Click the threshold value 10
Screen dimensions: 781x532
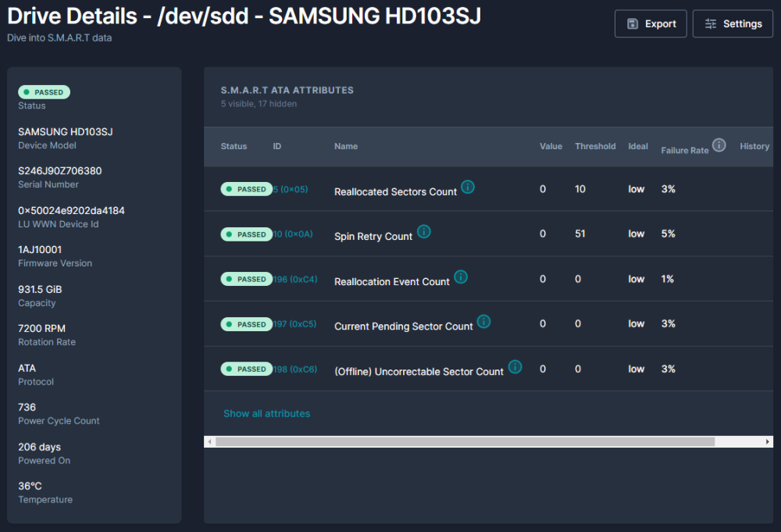(580, 189)
